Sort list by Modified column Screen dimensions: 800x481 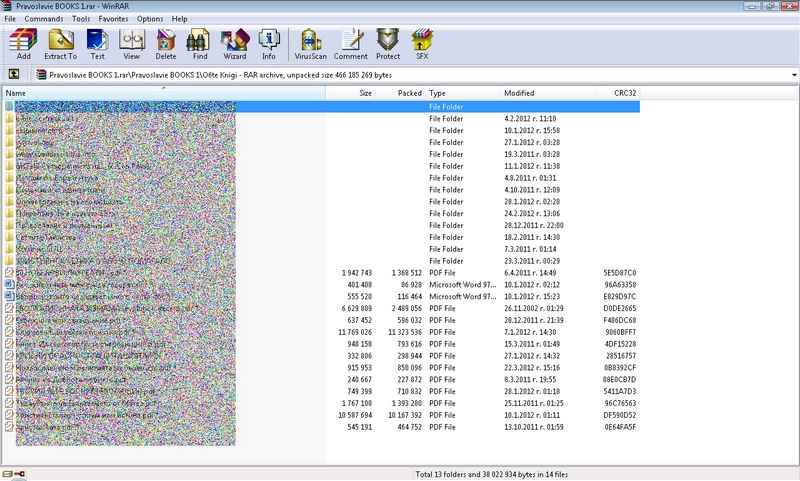coord(548,93)
